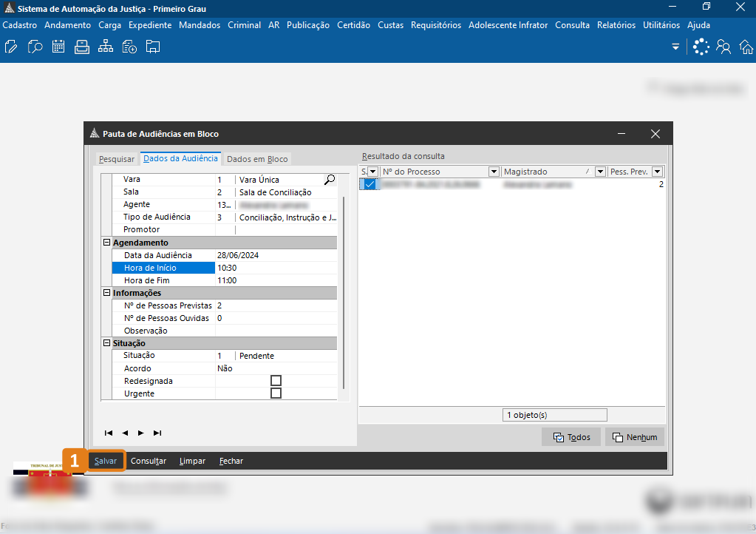Open the S. column filter dropdown
Viewport: 756px width, 534px height.
click(x=372, y=172)
